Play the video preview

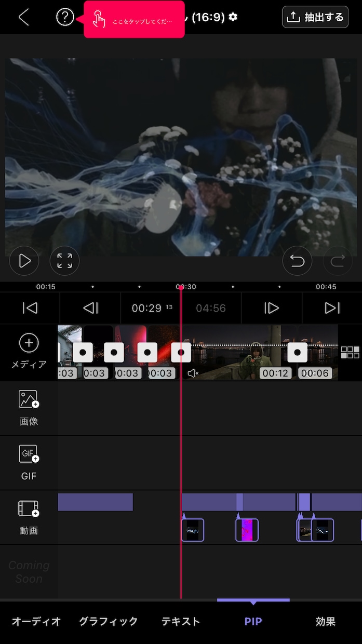click(x=24, y=261)
